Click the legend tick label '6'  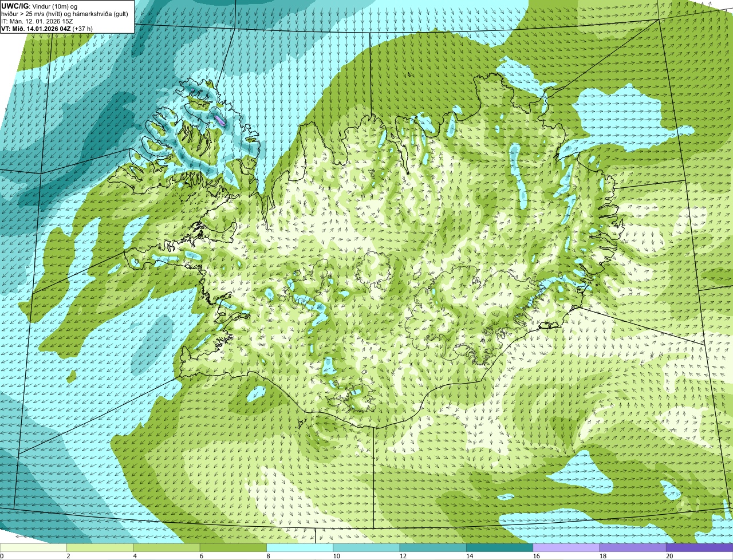(201, 556)
